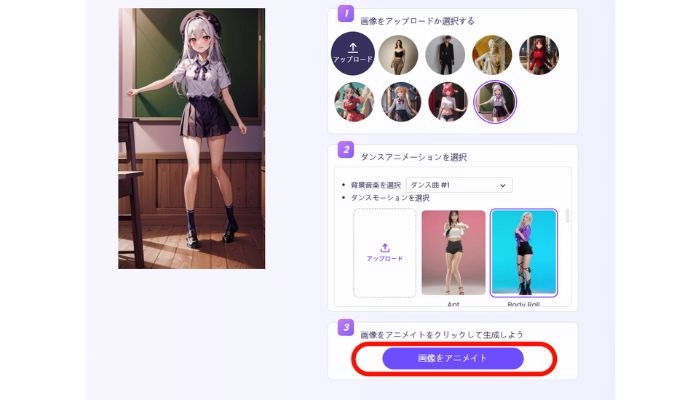Select the red kimono anime girl thumbnail

point(354,101)
